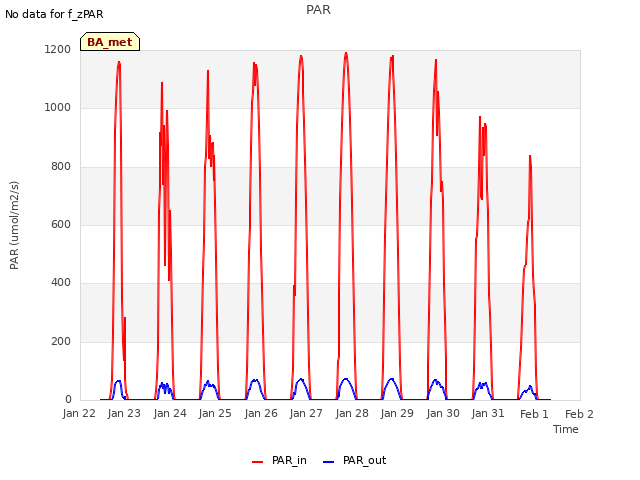Click the PAR chart title
The height and width of the screenshot is (480, 640).
point(318,10)
